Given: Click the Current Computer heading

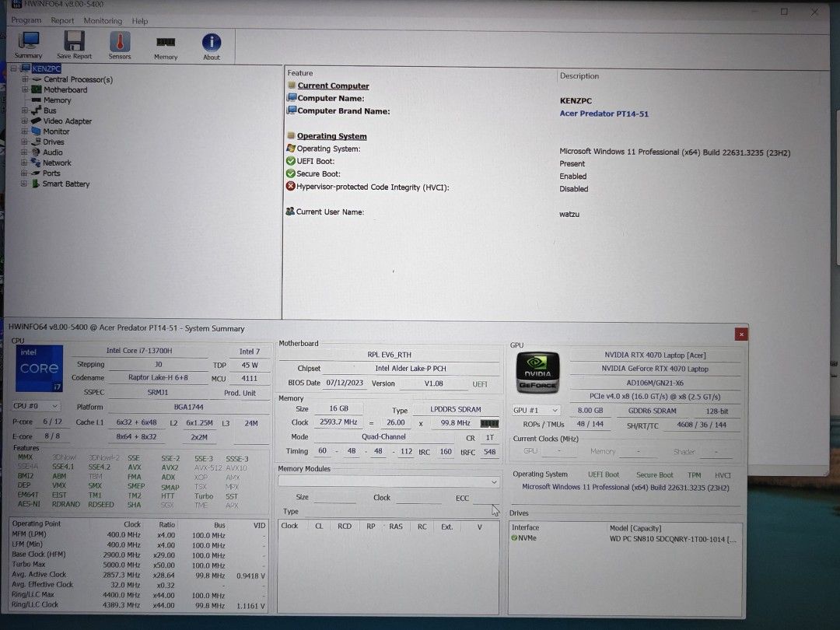Looking at the screenshot, I should coord(333,86).
